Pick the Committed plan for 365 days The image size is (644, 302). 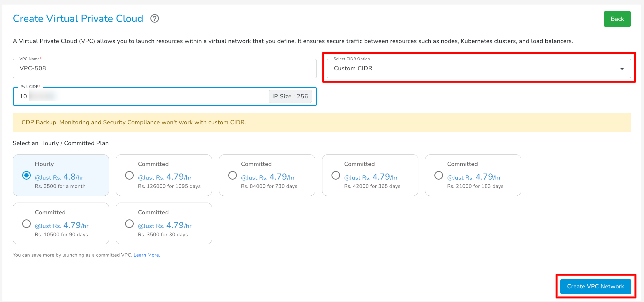(336, 175)
